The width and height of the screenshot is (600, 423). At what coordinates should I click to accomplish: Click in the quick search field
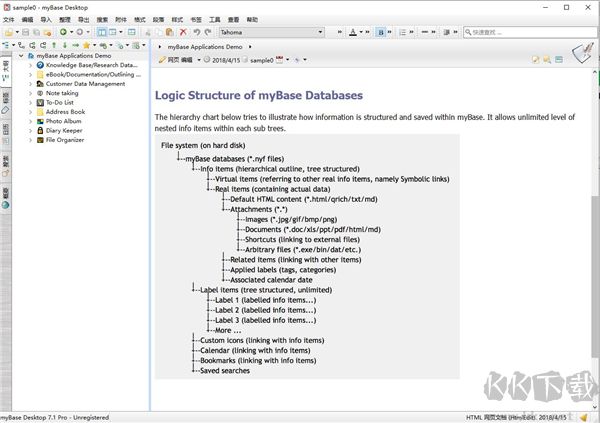530,33
